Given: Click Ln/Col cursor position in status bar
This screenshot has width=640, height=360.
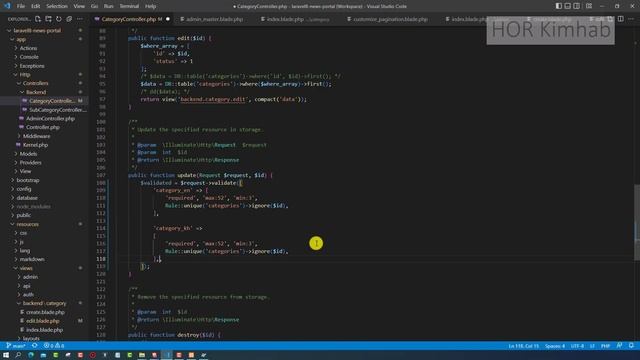Looking at the screenshot, I should pos(524,346).
